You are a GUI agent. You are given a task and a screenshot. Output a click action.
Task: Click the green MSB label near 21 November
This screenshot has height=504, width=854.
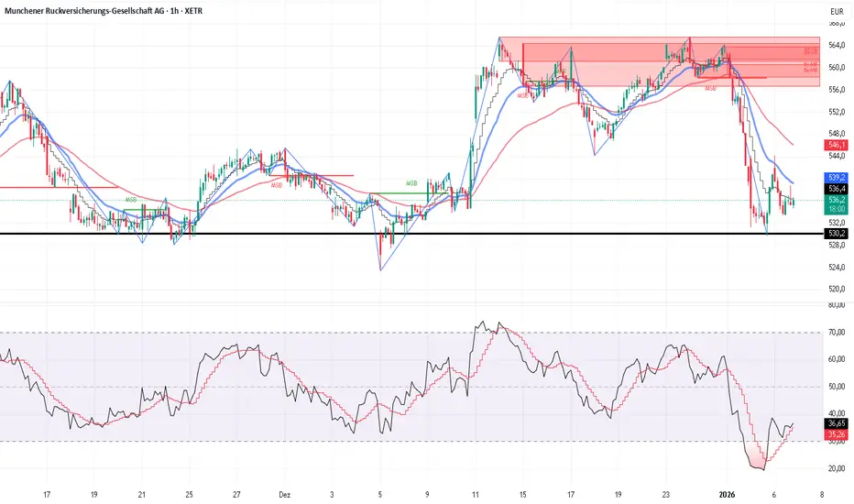pos(131,200)
